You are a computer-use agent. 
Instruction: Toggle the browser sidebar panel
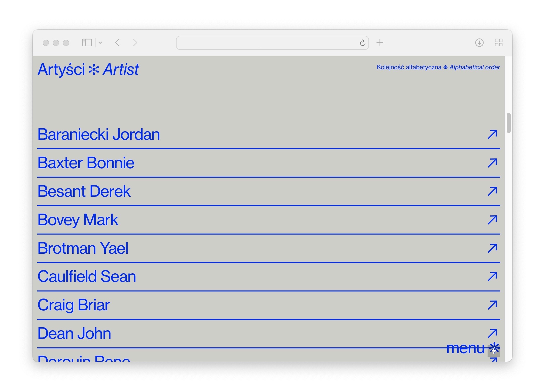tap(87, 43)
